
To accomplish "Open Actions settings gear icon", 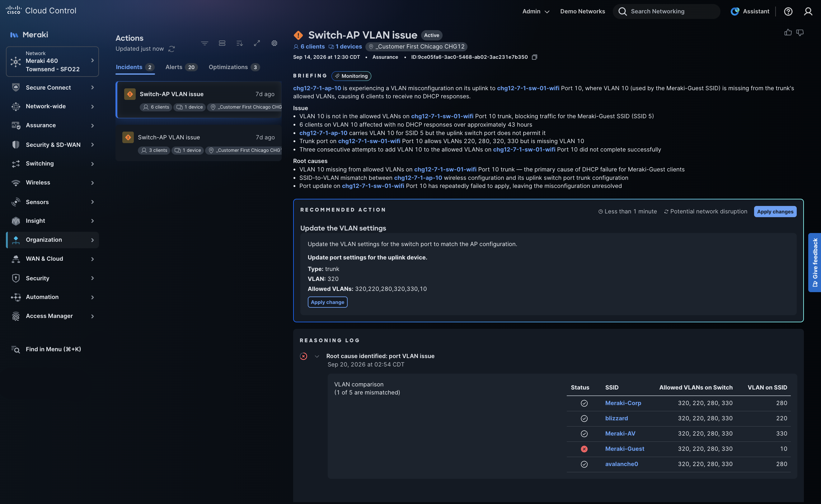I will click(274, 43).
